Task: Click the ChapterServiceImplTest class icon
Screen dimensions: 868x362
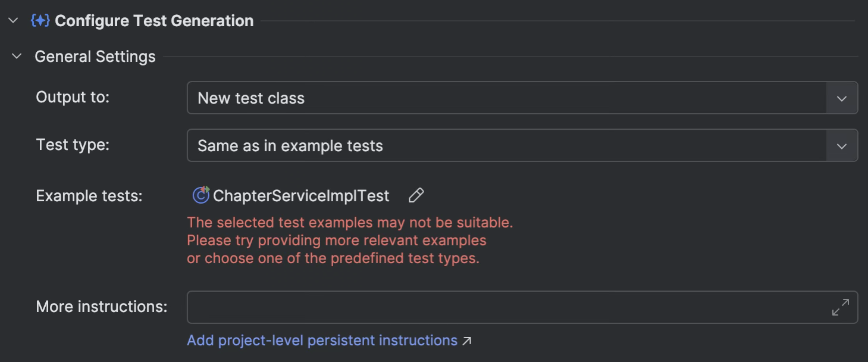Action: (201, 195)
